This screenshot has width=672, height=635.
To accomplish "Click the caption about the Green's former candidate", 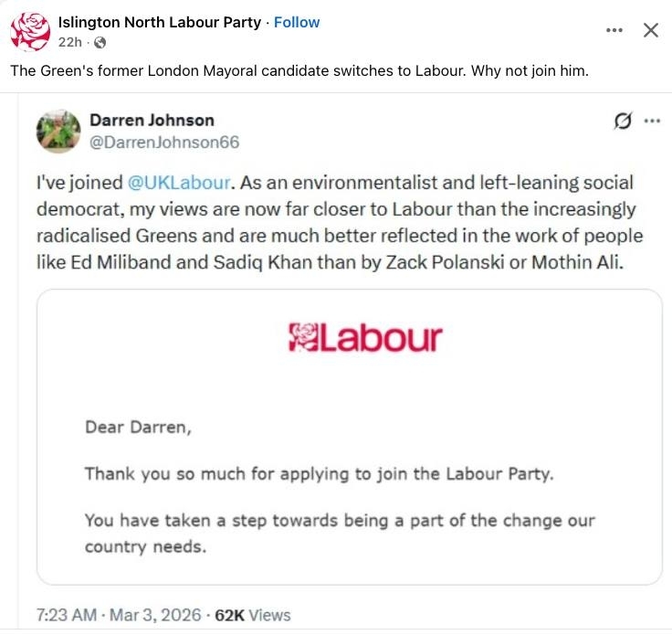I will point(299,71).
